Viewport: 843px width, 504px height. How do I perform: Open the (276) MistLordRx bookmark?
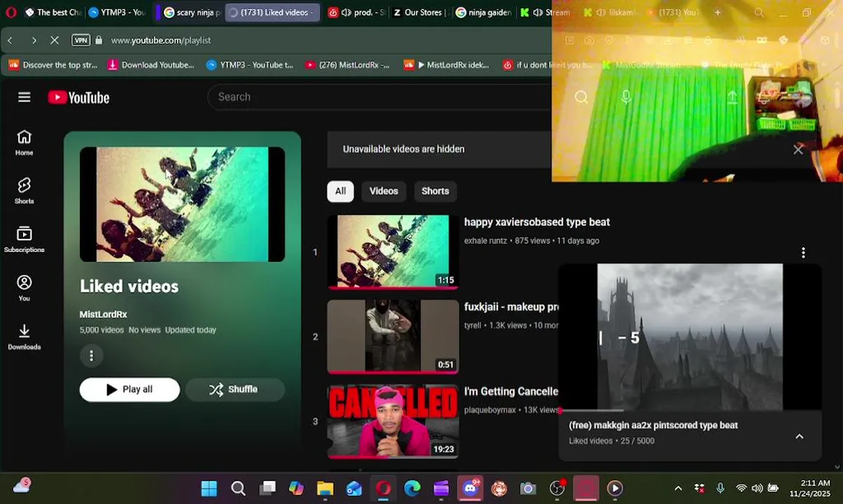(347, 65)
